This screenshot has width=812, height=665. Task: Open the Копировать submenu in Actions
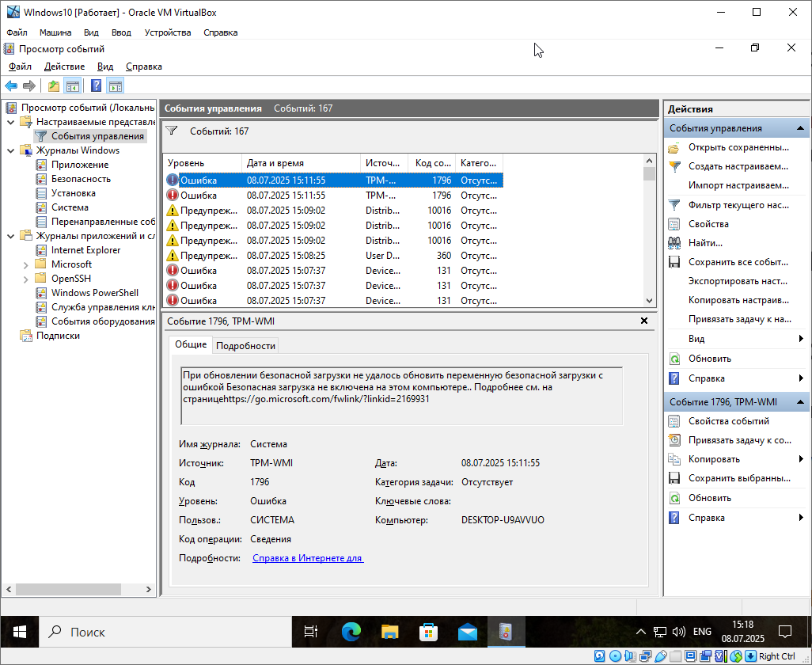point(801,459)
